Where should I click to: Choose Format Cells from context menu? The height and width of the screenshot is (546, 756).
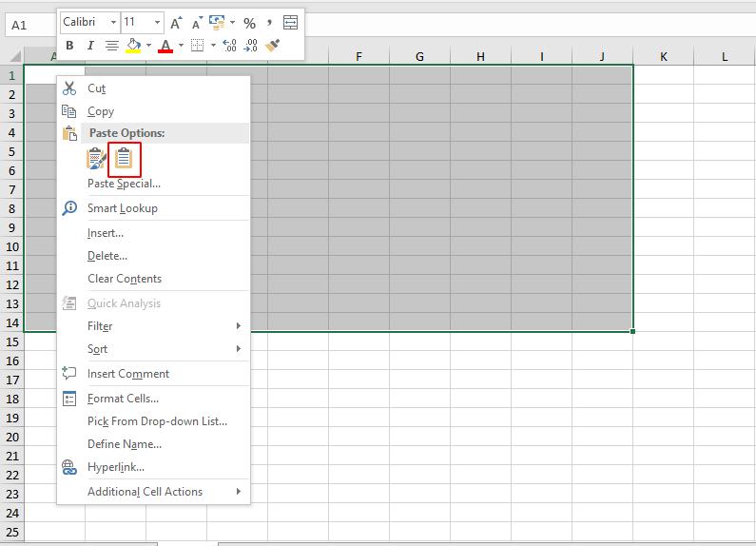[123, 399]
